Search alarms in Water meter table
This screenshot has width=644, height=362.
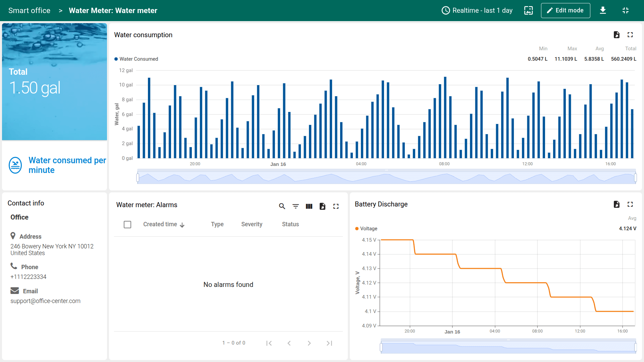point(282,206)
